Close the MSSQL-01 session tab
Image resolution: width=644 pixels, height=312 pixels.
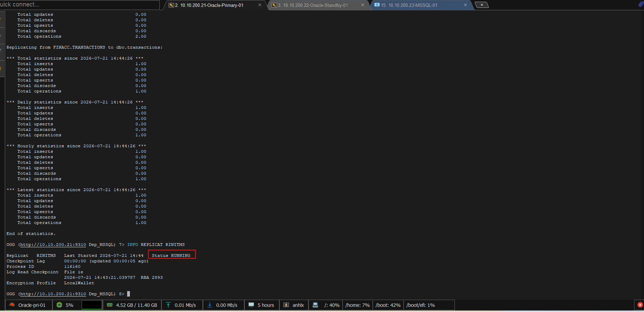pos(465,5)
